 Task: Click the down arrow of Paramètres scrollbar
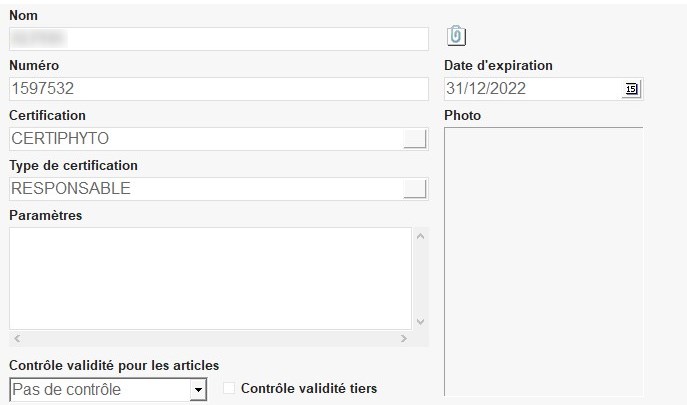coord(420,321)
